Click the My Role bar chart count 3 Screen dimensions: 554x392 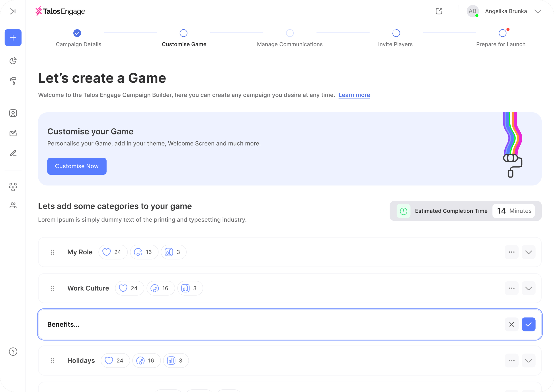click(173, 252)
